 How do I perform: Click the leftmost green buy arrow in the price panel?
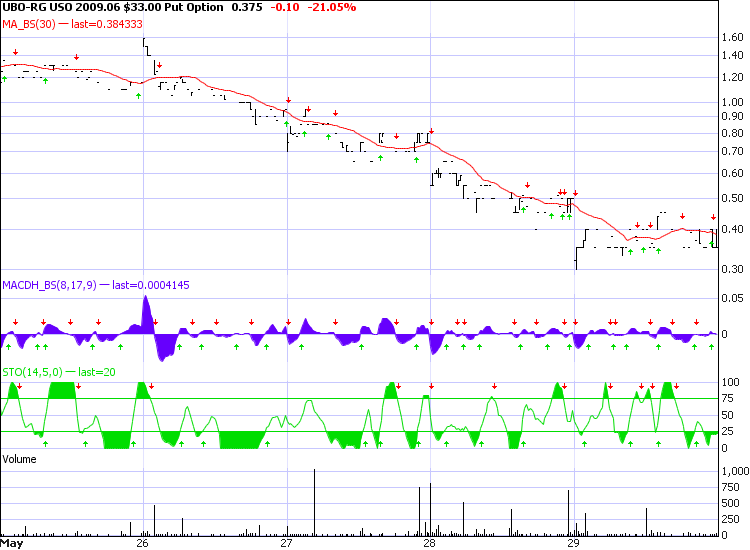point(5,77)
